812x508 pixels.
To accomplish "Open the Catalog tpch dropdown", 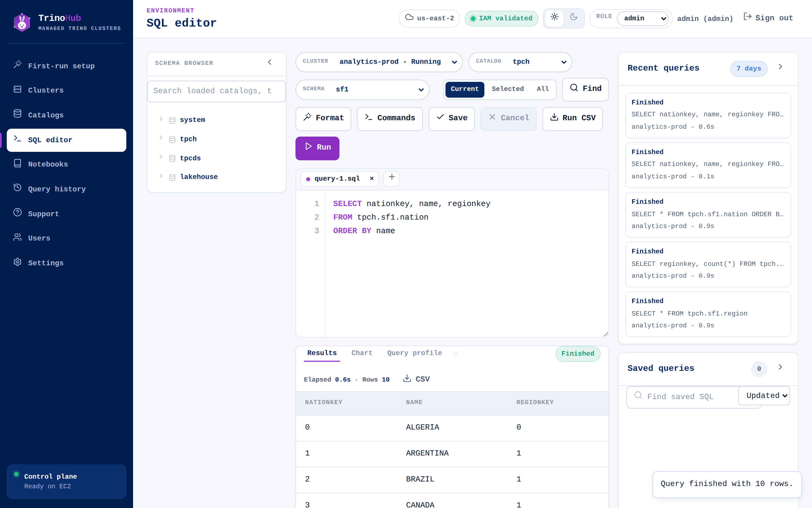I will (520, 62).
